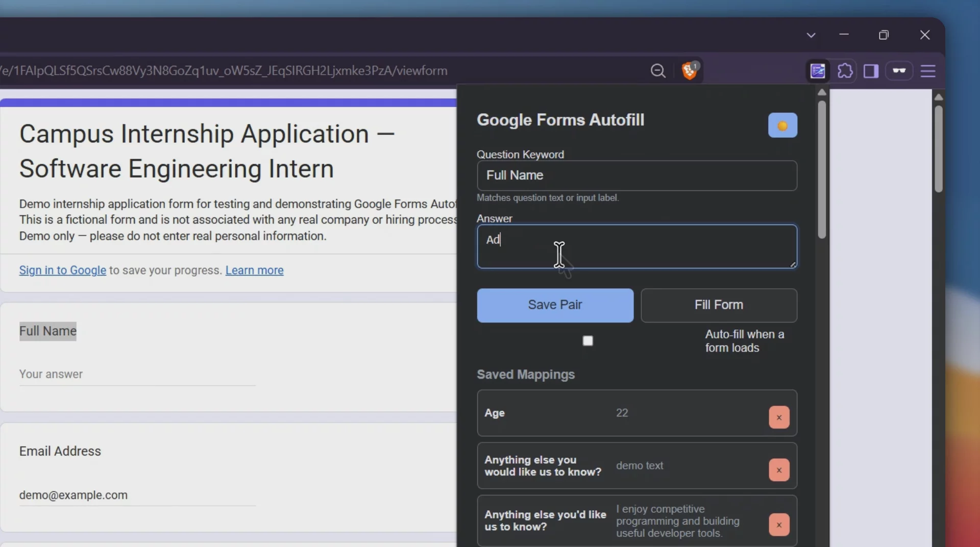Click the 'Google Forms Autofill' popup title

click(x=560, y=120)
